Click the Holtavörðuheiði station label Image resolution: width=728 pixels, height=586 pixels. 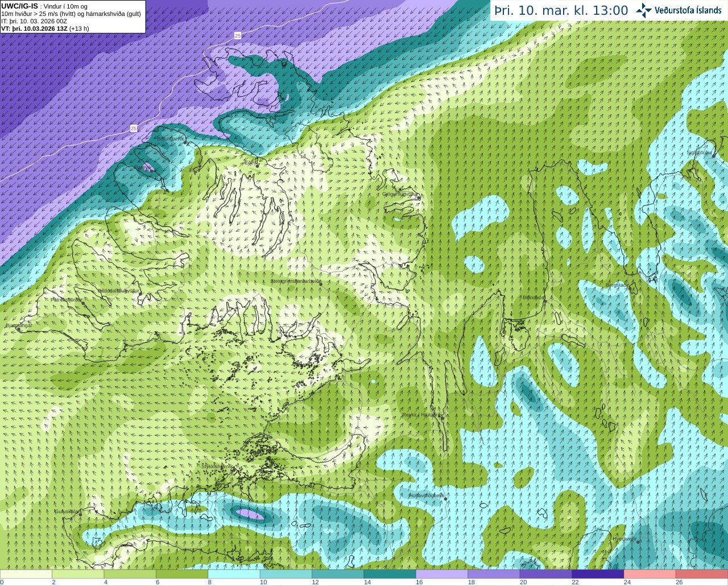[x=427, y=496]
